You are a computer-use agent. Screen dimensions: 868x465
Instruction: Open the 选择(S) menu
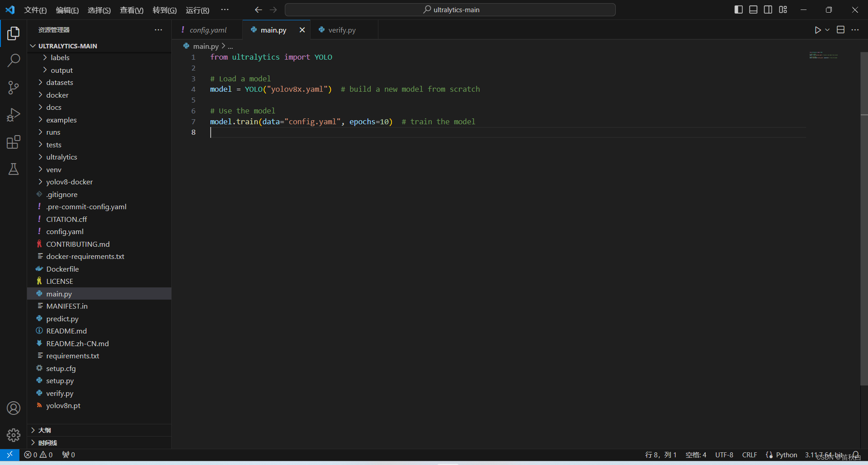click(x=99, y=10)
